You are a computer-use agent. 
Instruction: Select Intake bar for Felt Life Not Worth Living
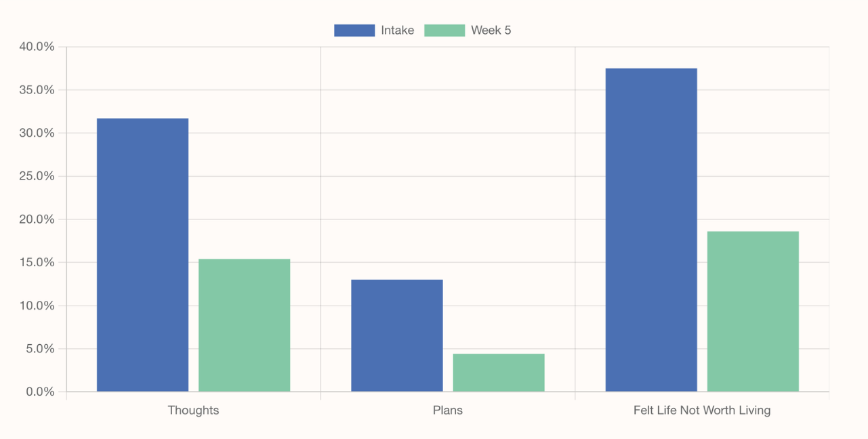pyautogui.click(x=651, y=230)
